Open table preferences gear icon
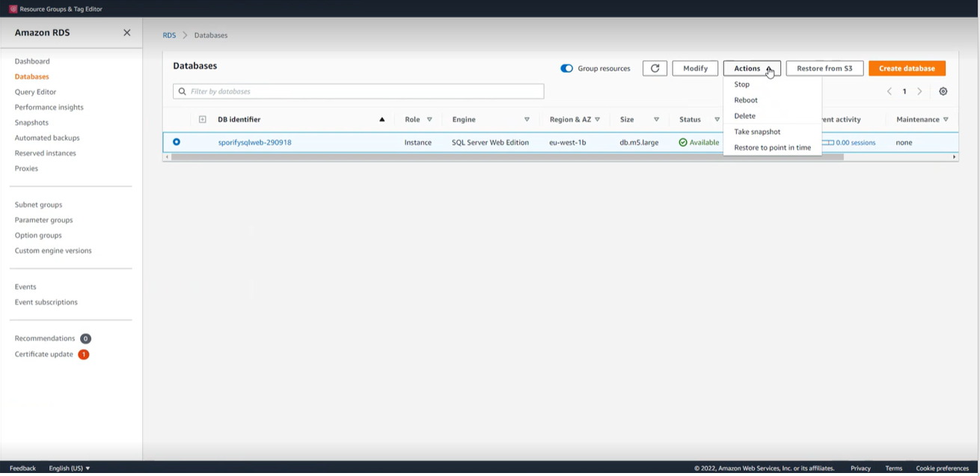980x476 pixels. [943, 91]
